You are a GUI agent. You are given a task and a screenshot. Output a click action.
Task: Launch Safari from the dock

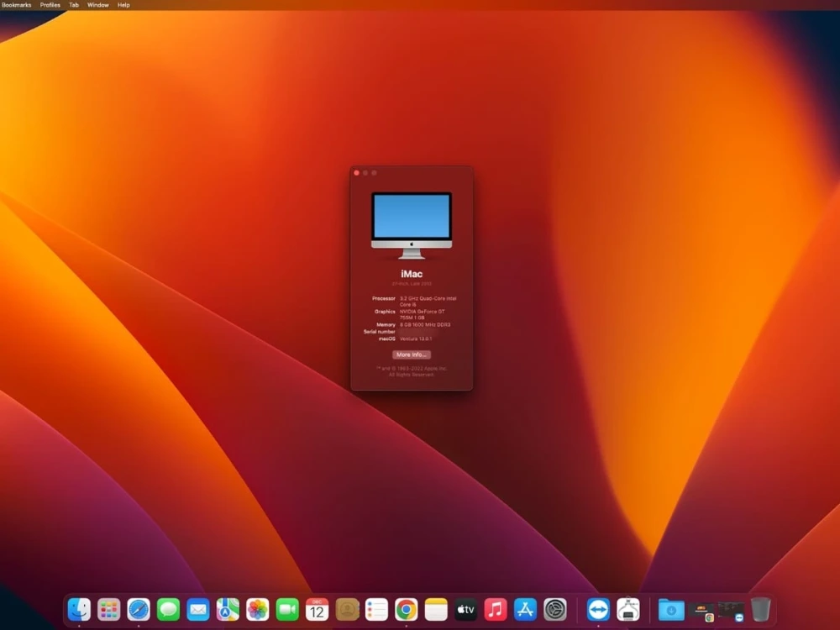(139, 609)
